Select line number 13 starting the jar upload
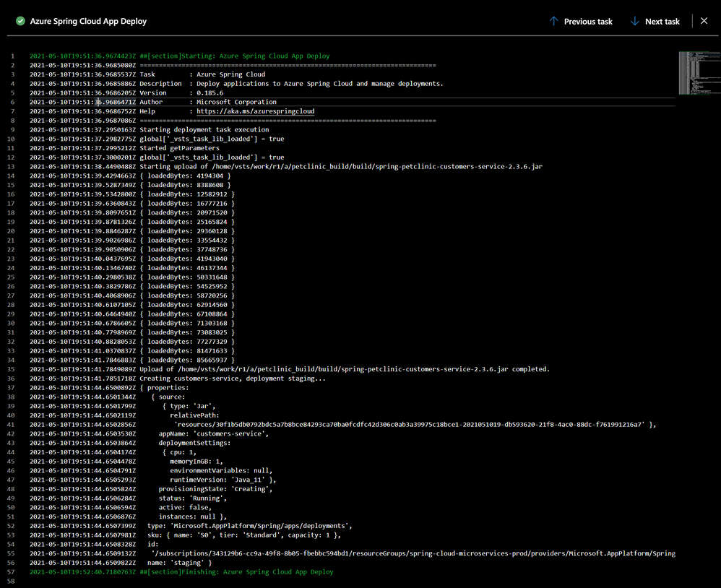The width and height of the screenshot is (721, 588). (13, 166)
